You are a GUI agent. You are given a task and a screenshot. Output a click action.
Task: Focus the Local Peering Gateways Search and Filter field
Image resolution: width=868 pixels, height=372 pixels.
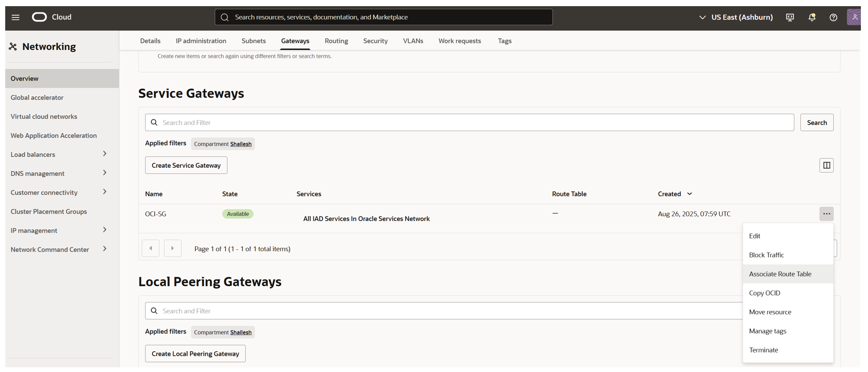444,311
